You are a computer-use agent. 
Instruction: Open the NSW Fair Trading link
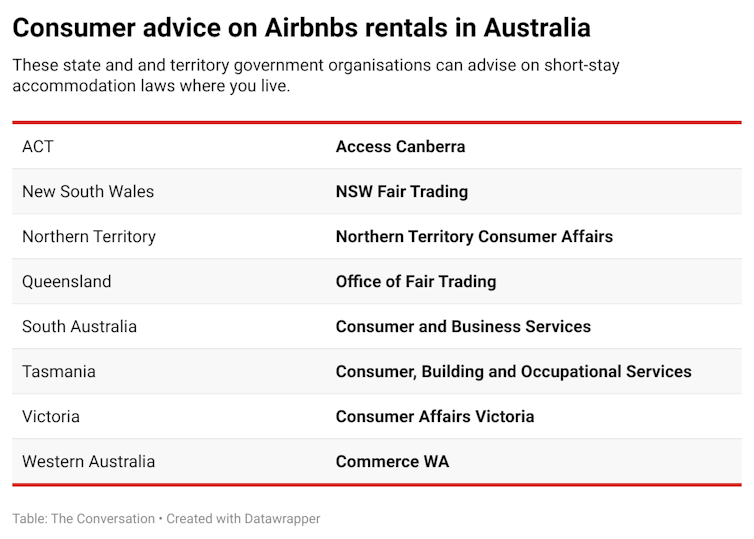coord(402,191)
